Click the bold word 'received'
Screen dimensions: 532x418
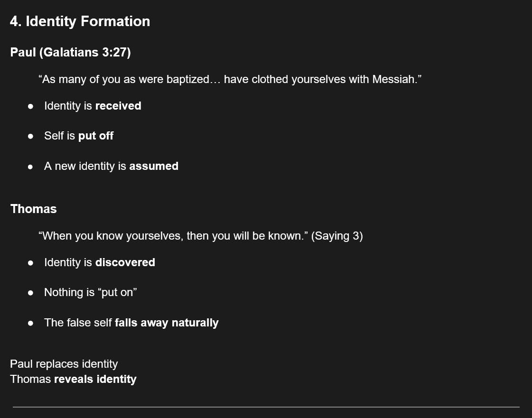119,106
